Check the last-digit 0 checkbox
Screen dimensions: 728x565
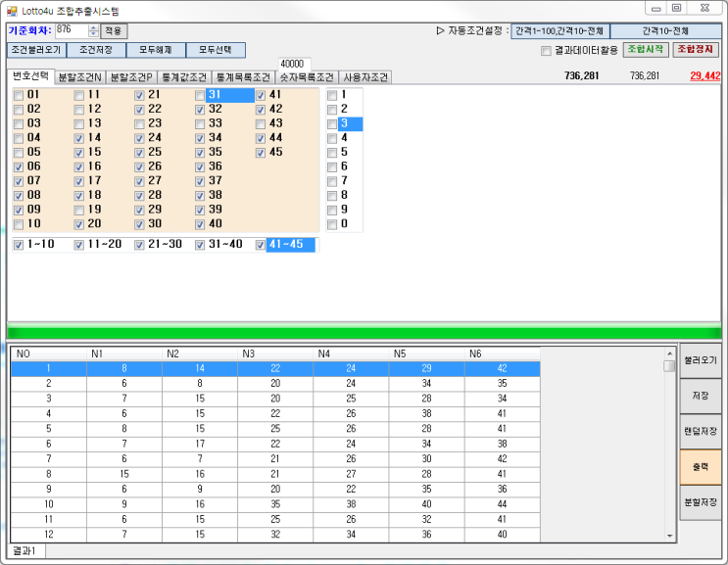(x=332, y=225)
